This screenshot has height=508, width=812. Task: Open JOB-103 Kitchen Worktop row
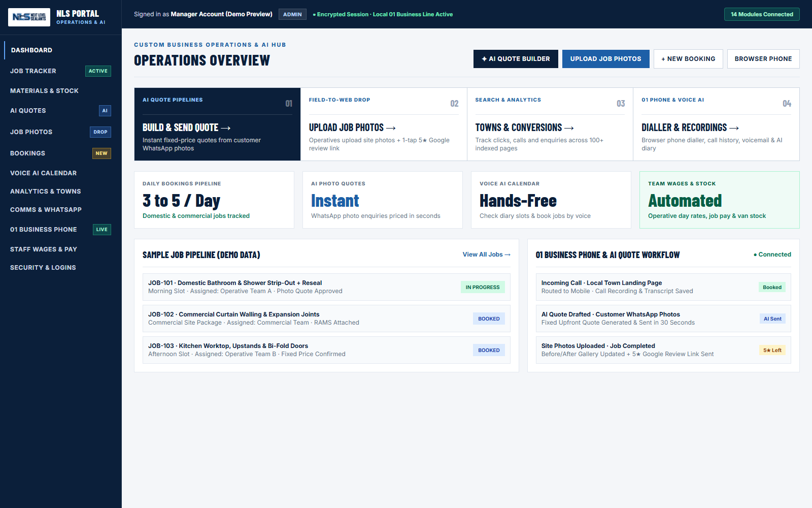click(x=326, y=350)
